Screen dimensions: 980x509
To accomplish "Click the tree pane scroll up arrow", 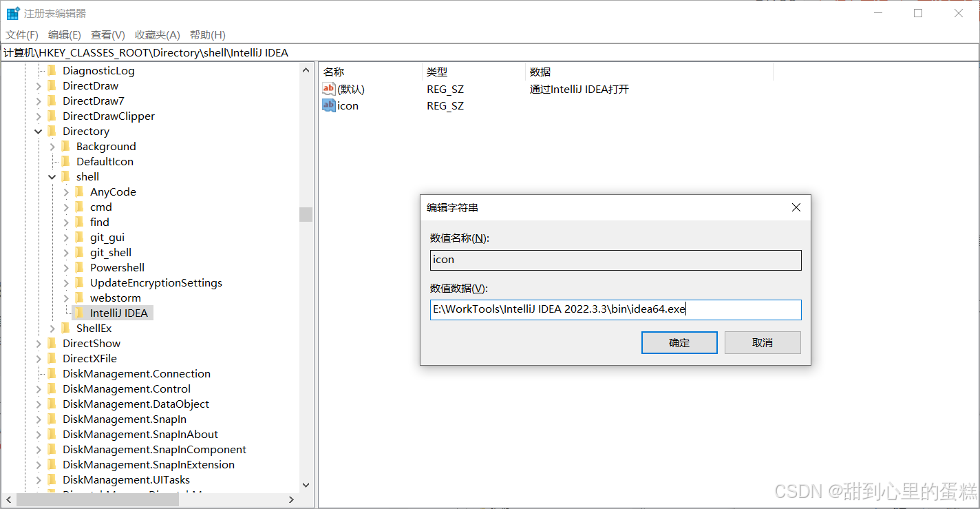I will pyautogui.click(x=306, y=70).
